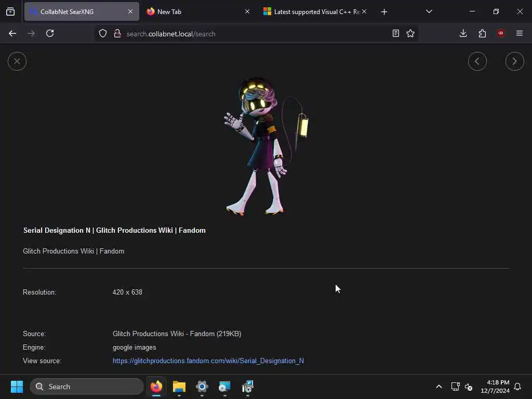The image size is (532, 399).
Task: Switch to the CollabNet SearXNG tab
Action: pos(82,11)
